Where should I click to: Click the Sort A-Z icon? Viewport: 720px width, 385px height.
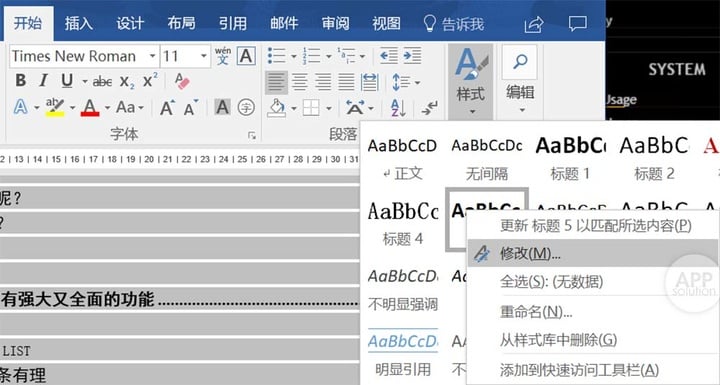(398, 108)
